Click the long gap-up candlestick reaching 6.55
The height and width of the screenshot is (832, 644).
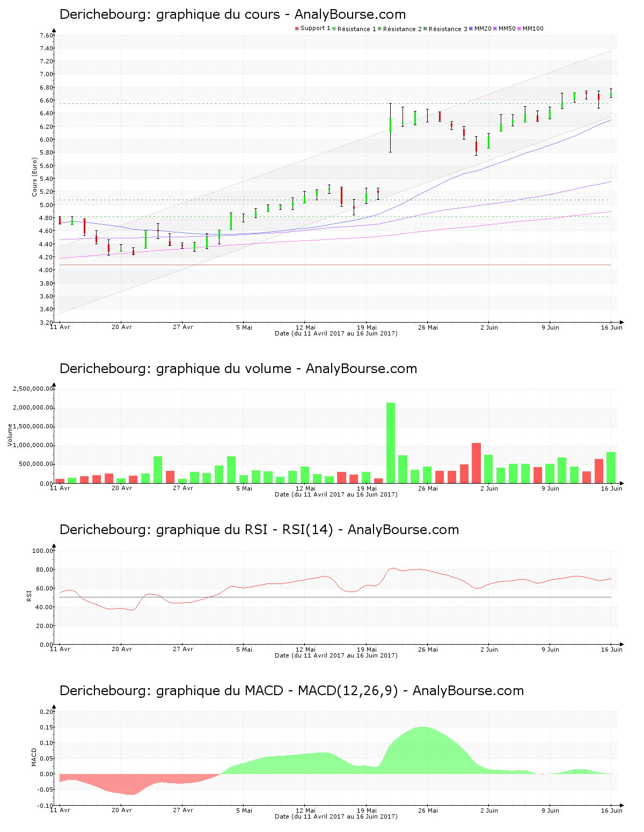391,128
